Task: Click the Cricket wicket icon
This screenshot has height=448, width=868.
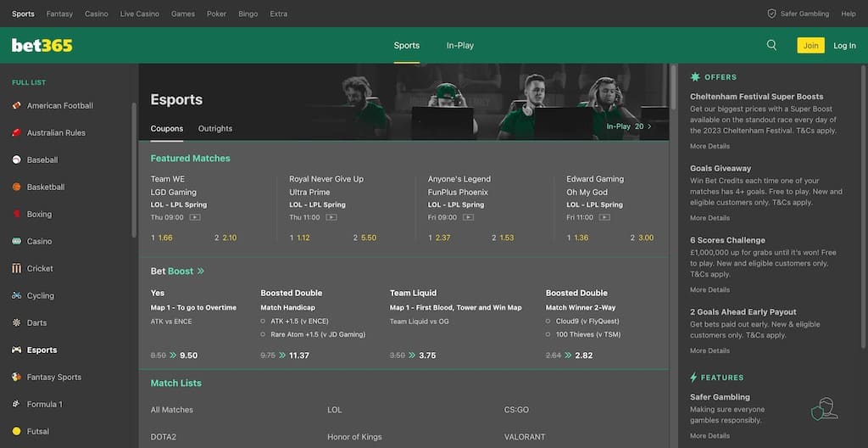Action: tap(17, 268)
